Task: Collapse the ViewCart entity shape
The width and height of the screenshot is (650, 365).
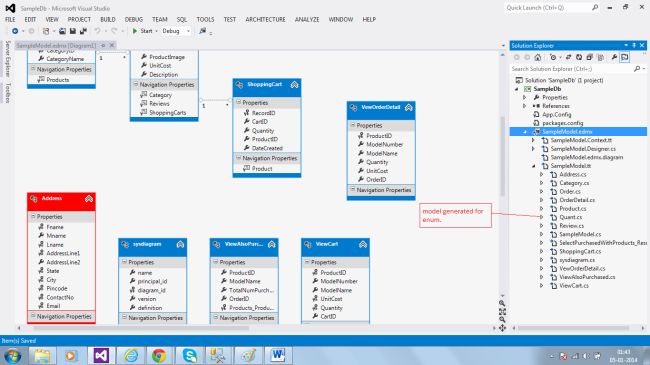Action: point(363,244)
